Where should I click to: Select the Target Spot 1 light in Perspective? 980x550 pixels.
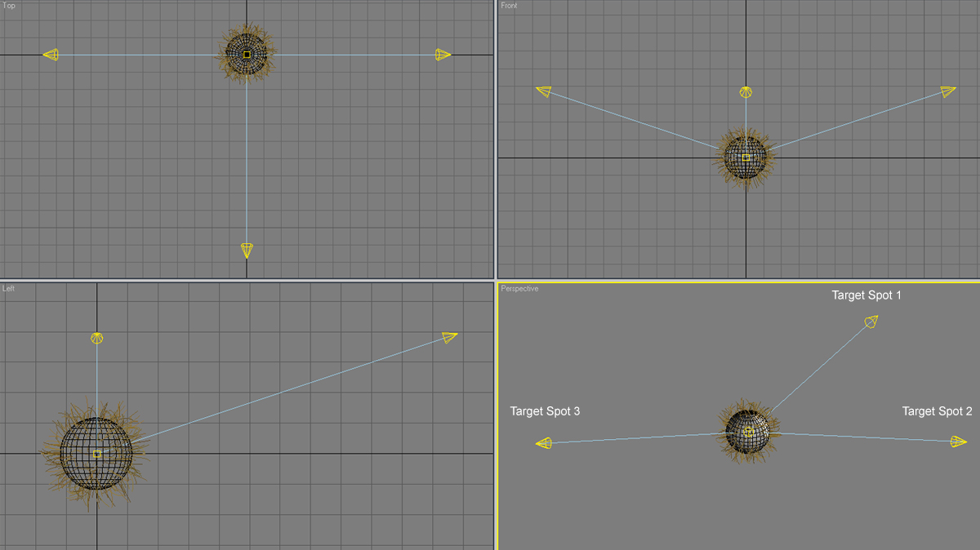tap(871, 322)
